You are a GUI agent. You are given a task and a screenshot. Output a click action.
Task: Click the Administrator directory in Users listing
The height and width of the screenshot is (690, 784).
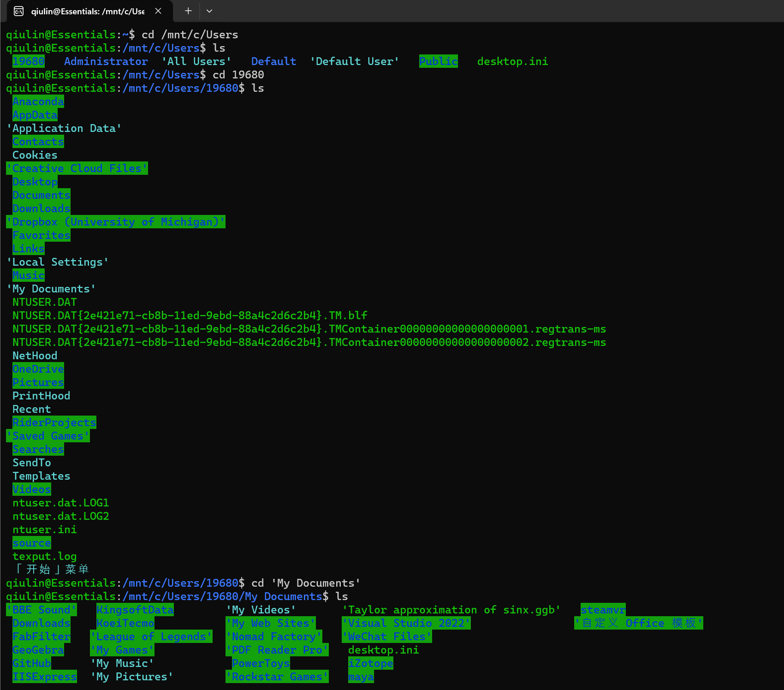coord(106,61)
